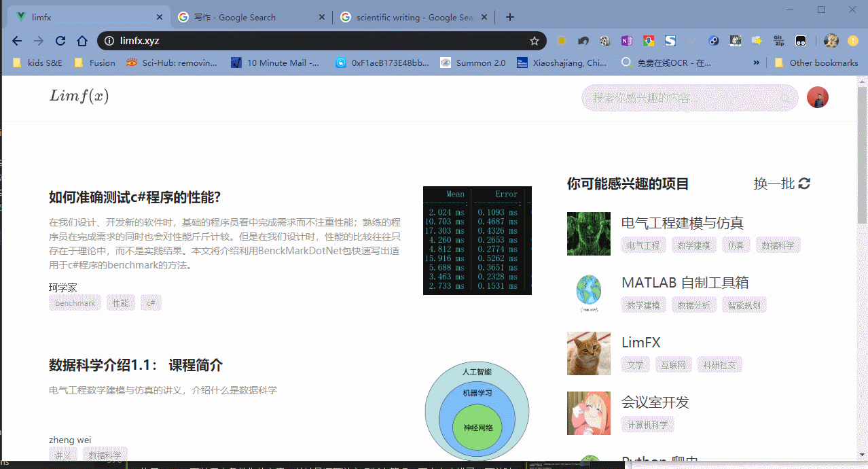Select the 科研社交 tag
The image size is (868, 469).
pyautogui.click(x=720, y=365)
